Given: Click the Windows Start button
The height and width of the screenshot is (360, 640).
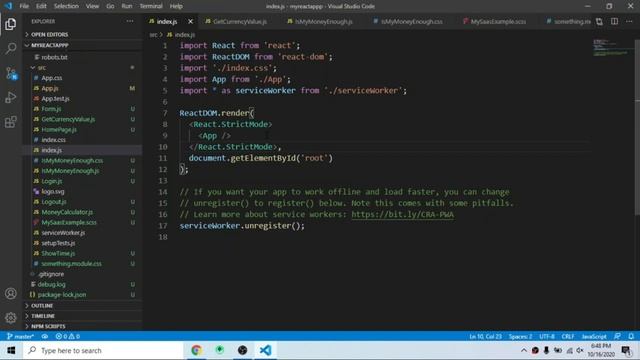Looking at the screenshot, I should pyautogui.click(x=11, y=350).
